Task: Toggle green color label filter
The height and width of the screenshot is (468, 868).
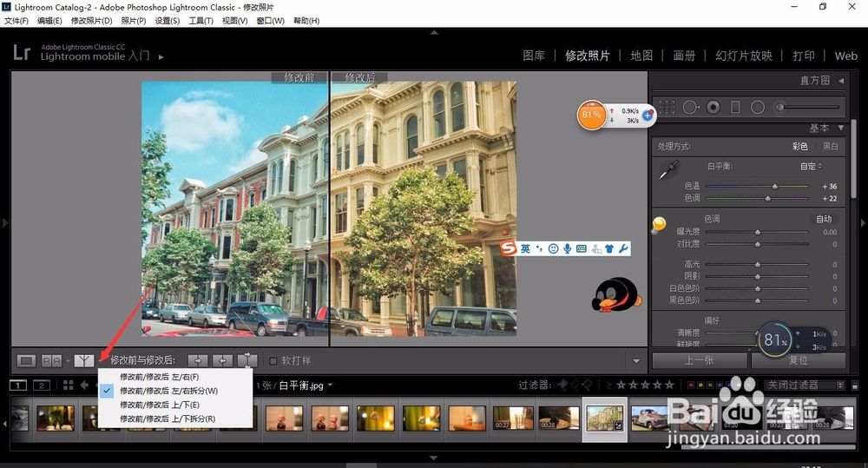Action: [709, 385]
